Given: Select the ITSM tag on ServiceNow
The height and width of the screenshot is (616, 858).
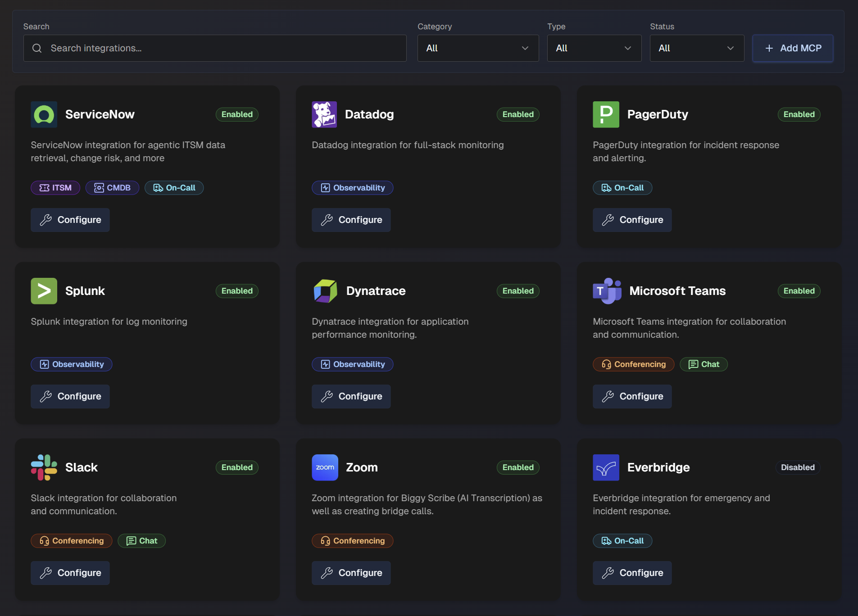Looking at the screenshot, I should [55, 188].
